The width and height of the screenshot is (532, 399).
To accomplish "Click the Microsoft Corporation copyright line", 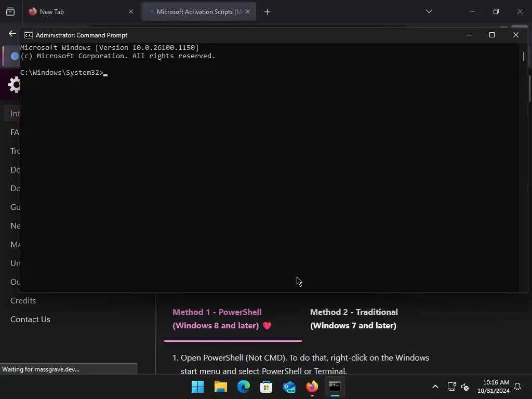I will coord(118,56).
